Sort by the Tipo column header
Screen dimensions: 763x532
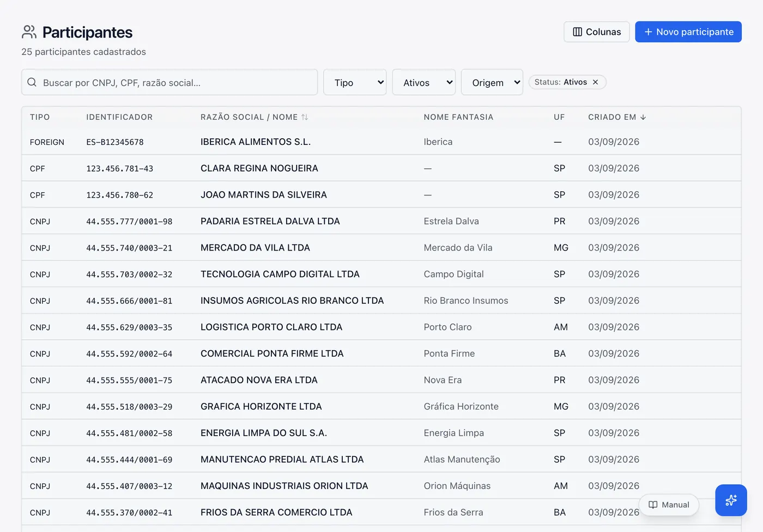pyautogui.click(x=40, y=117)
